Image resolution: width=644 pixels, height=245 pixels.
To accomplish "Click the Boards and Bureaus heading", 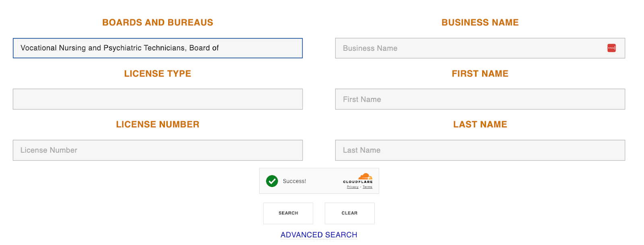I will (x=157, y=23).
